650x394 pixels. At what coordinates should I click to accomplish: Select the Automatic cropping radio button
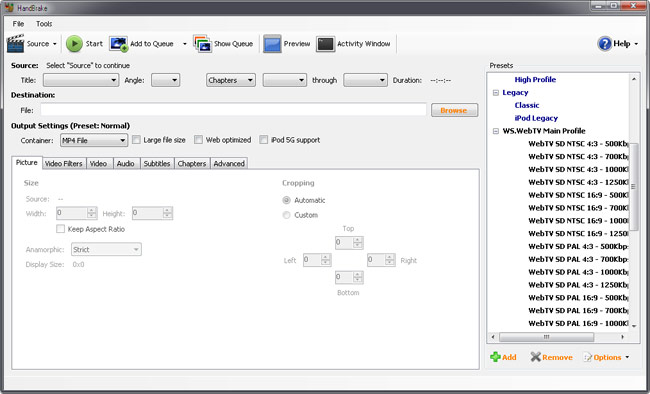(286, 200)
